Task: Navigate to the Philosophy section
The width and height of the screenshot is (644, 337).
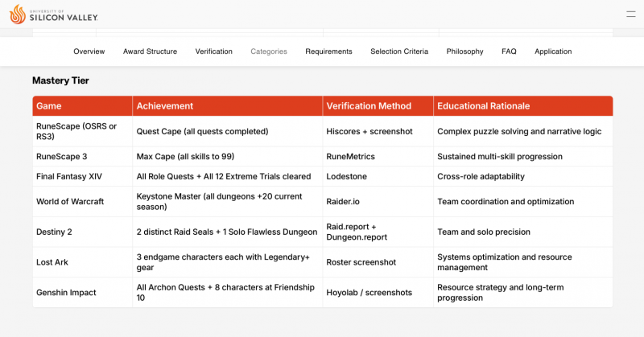Action: (464, 51)
